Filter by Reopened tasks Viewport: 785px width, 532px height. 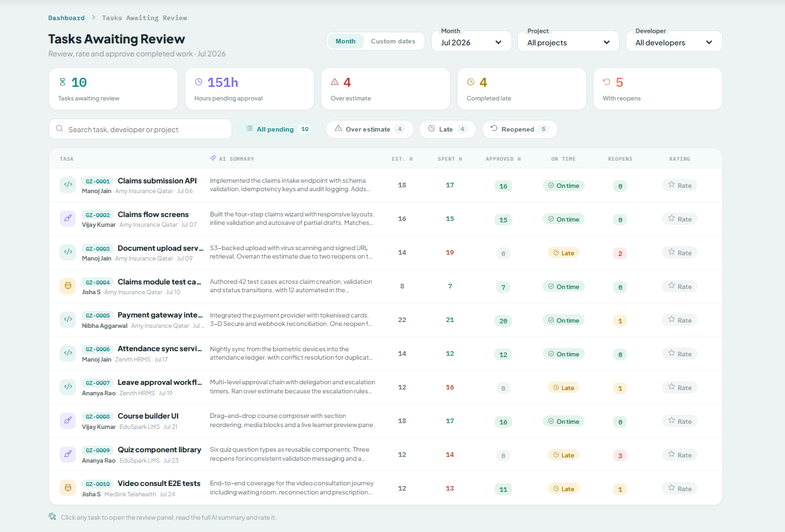pyautogui.click(x=519, y=129)
